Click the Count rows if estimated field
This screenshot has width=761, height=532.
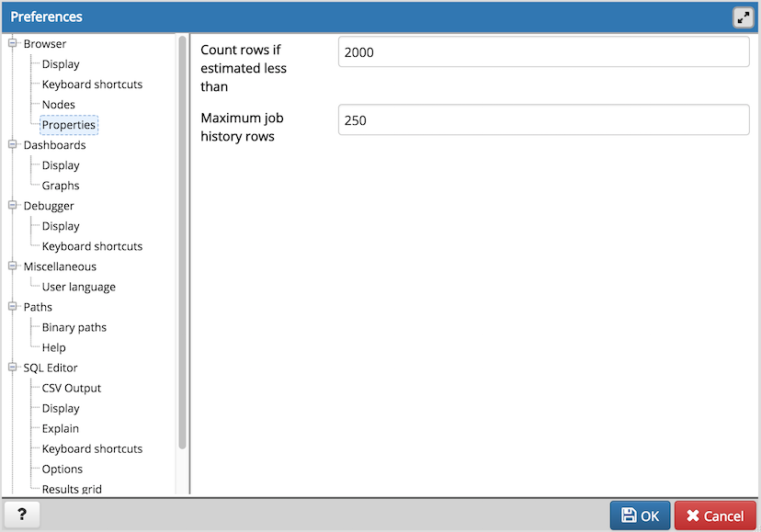pos(543,52)
